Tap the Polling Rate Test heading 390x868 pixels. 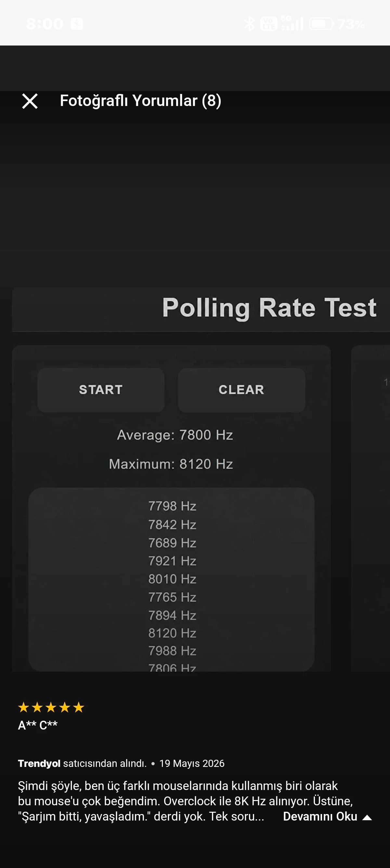click(269, 308)
